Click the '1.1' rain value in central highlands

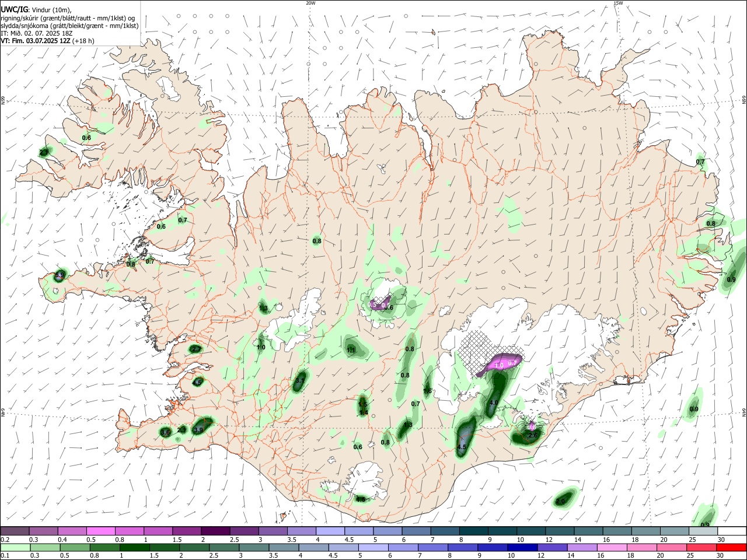click(x=351, y=350)
